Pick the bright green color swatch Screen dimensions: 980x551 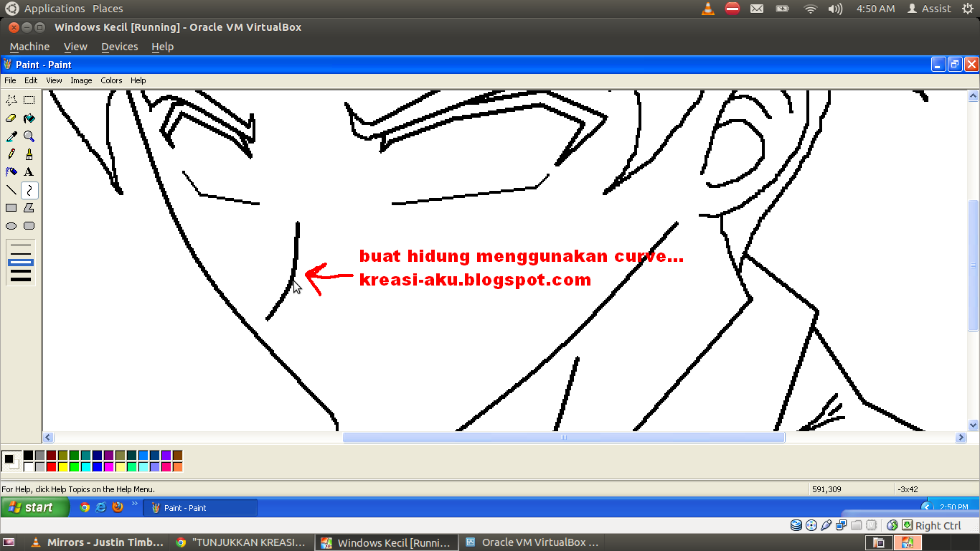tap(74, 467)
